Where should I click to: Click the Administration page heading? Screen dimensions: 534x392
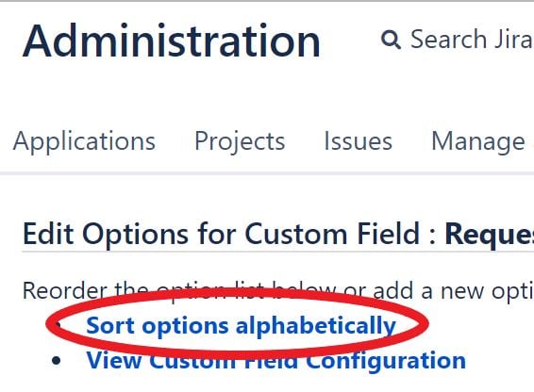172,41
